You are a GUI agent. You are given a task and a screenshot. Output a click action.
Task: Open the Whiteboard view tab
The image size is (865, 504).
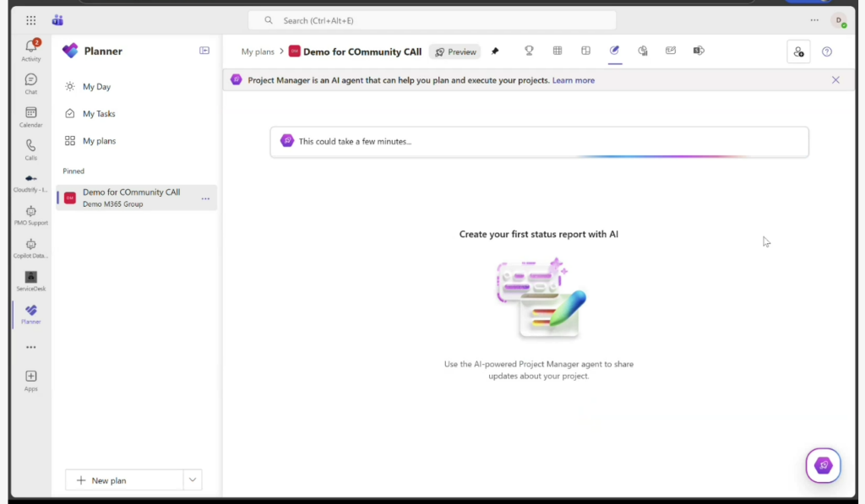(671, 51)
